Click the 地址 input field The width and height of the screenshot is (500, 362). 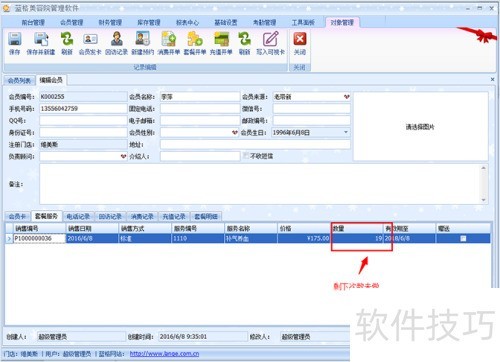point(255,144)
